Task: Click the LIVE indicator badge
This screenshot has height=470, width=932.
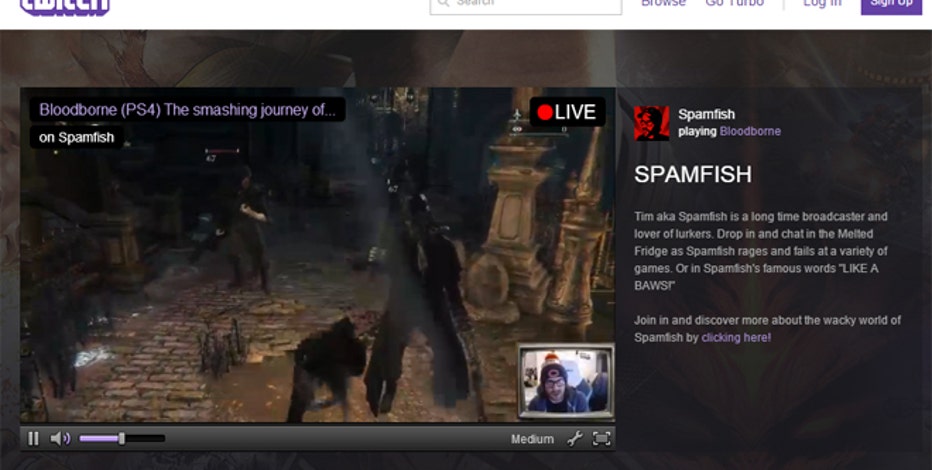Action: [x=567, y=112]
